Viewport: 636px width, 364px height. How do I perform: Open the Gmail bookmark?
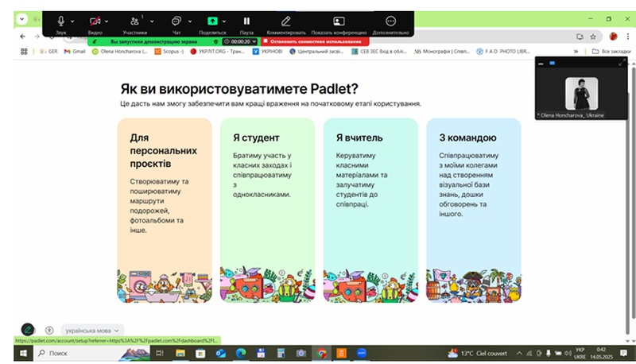click(x=75, y=52)
